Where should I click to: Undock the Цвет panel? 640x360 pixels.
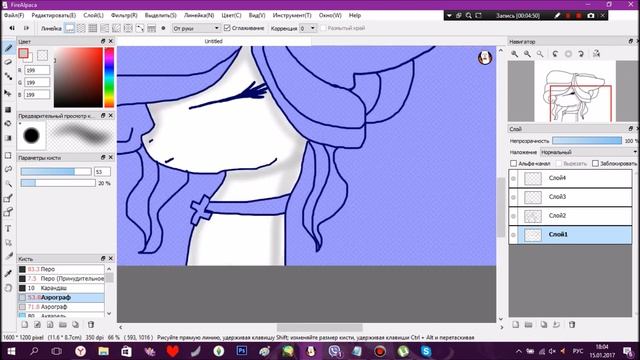[x=103, y=41]
